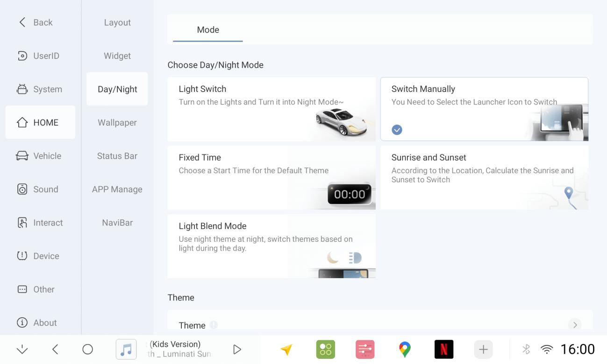Launch Google Maps from dock
The width and height of the screenshot is (607, 364).
click(x=405, y=349)
